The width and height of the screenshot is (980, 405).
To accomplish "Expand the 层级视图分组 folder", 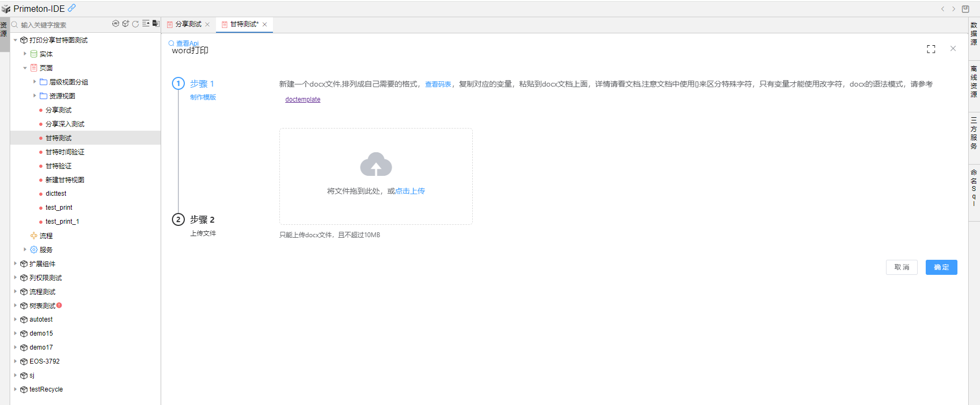I will [35, 82].
